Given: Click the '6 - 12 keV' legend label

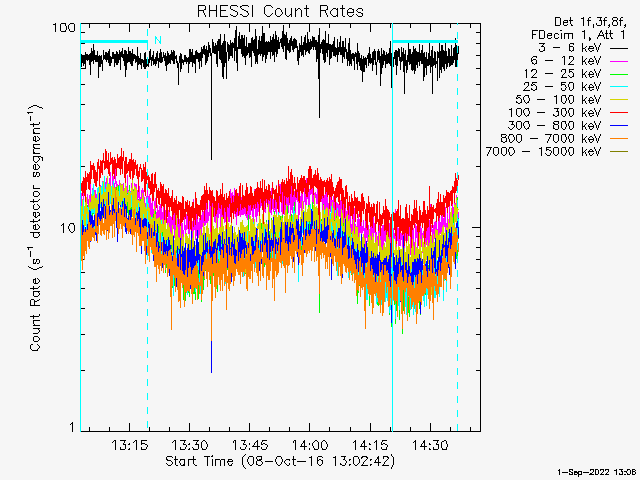Looking at the screenshot, I should click(565, 61).
